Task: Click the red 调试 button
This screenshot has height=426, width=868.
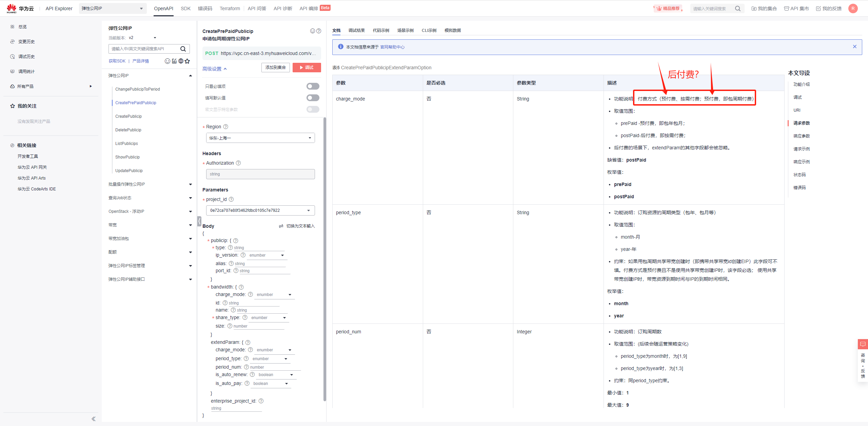Action: point(307,68)
